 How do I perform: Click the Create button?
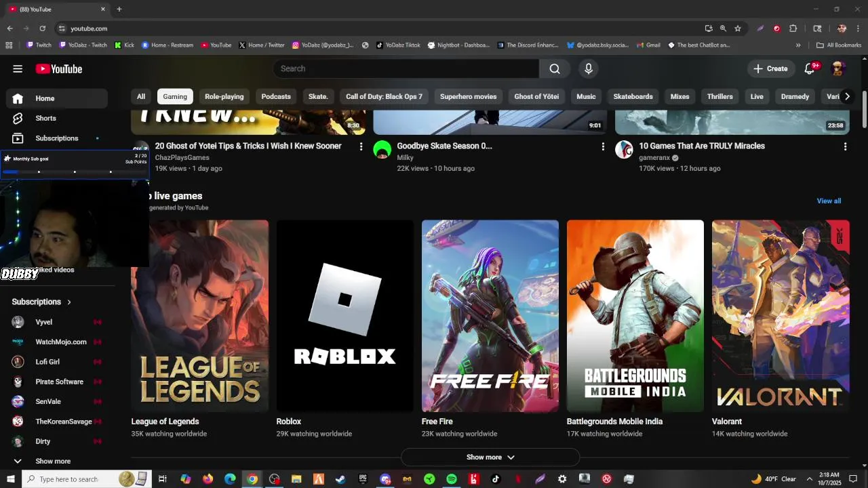(x=770, y=68)
